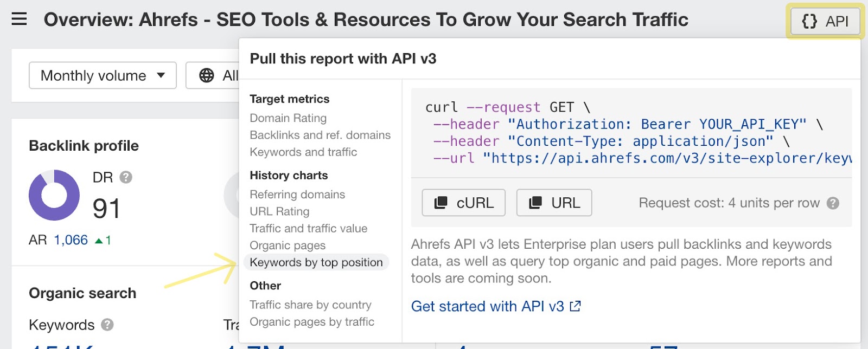The height and width of the screenshot is (349, 868).
Task: Open Get started with API v3 link
Action: (496, 306)
